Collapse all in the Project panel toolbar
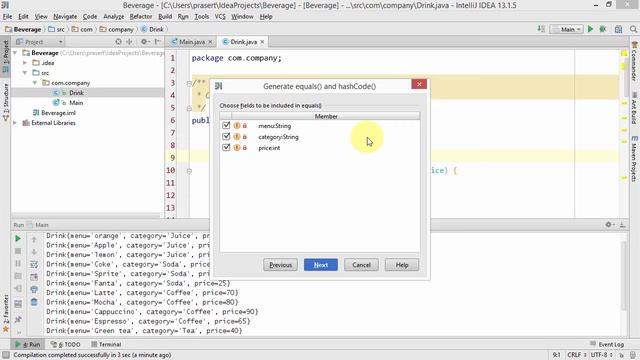The width and height of the screenshot is (640, 360). coord(129,42)
